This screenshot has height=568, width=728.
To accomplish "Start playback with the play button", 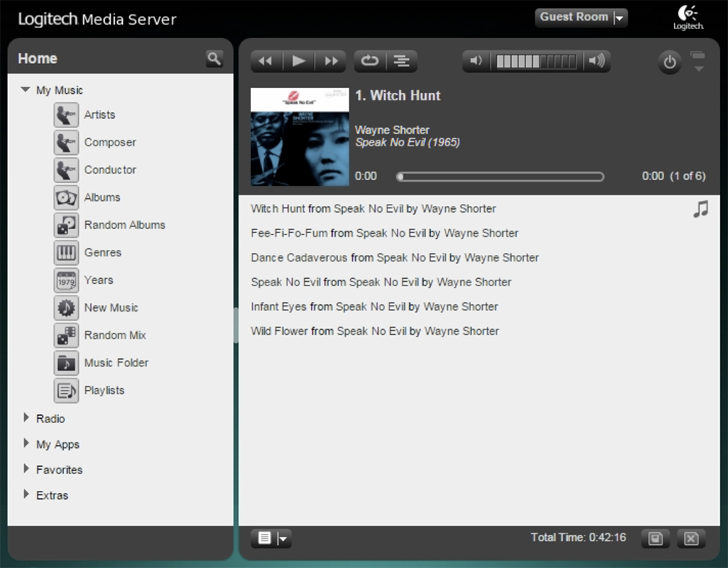I will [298, 61].
